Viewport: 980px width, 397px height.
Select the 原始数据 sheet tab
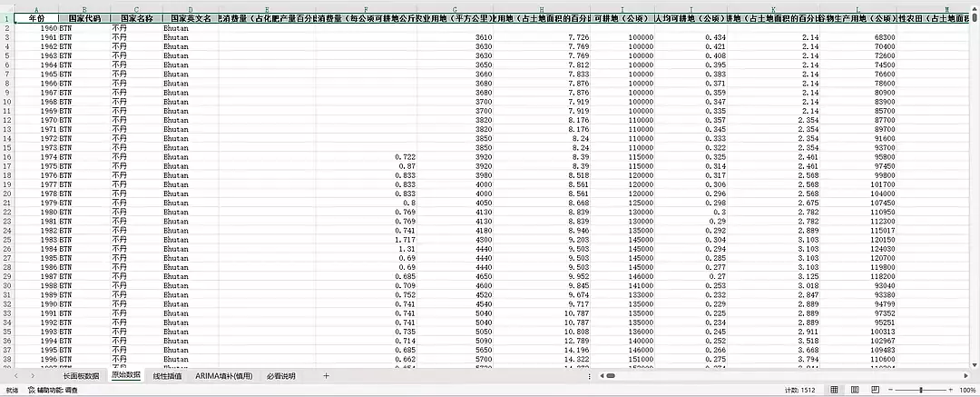[x=125, y=376]
